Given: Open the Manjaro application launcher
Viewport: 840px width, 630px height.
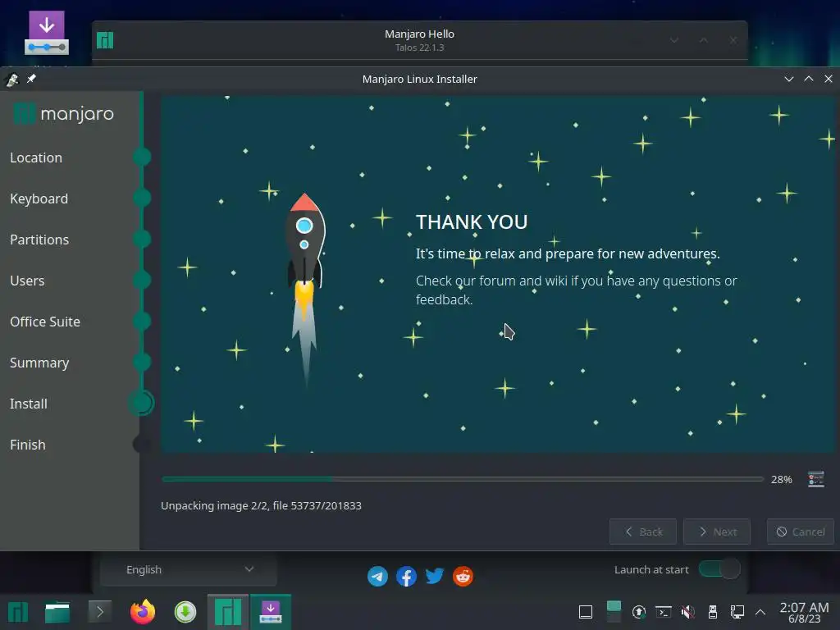Looking at the screenshot, I should tap(18, 612).
